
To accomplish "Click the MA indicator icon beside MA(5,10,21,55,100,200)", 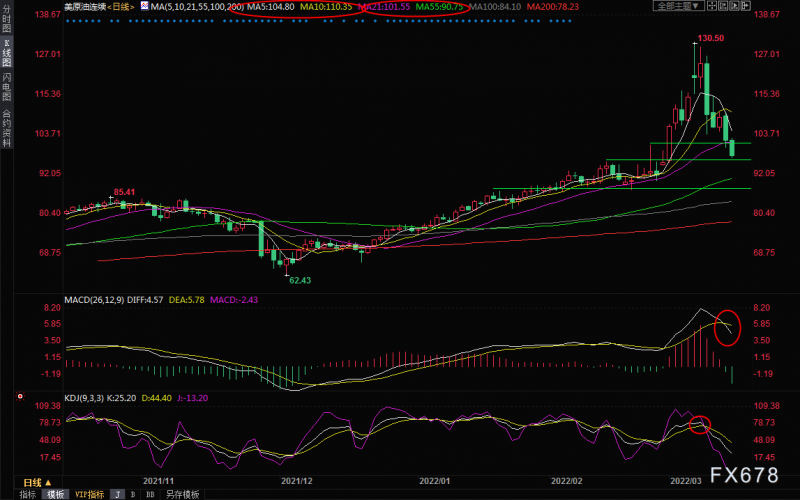I will click(x=144, y=6).
